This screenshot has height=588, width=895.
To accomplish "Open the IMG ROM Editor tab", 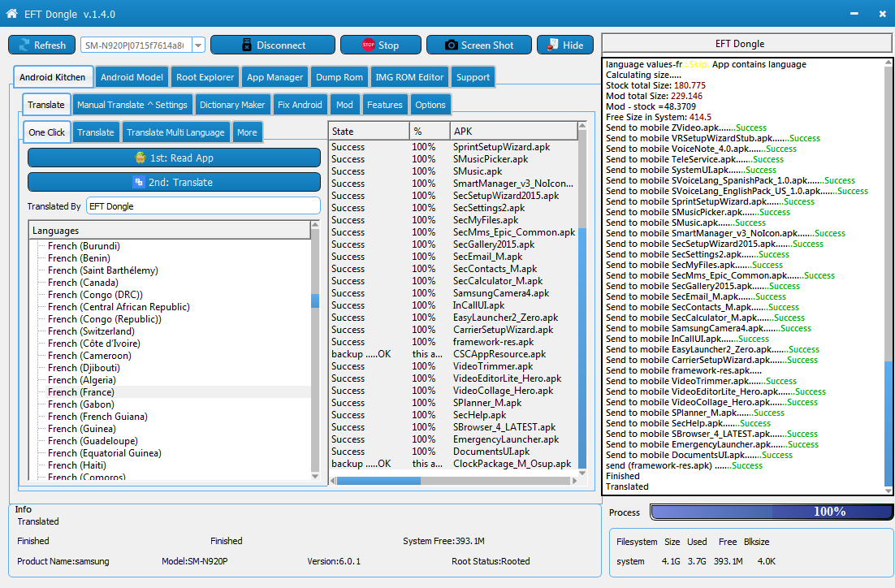I will tap(409, 77).
